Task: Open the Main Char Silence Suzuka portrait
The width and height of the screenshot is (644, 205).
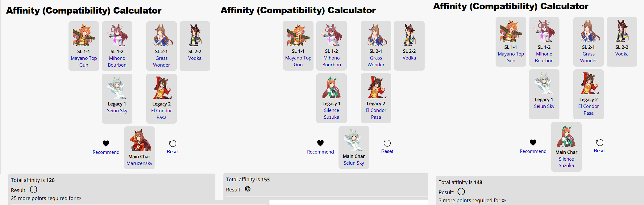Action: click(x=566, y=136)
